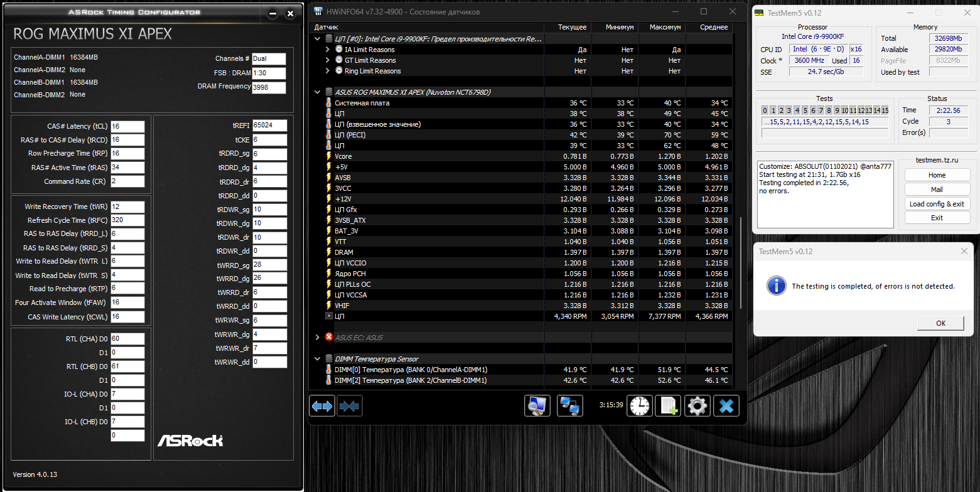The height and width of the screenshot is (492, 980).
Task: Click the FSB : DRAM ratio field
Action: [x=269, y=73]
